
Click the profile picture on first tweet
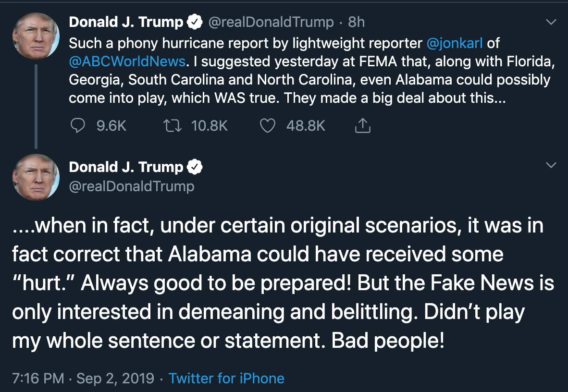click(36, 36)
